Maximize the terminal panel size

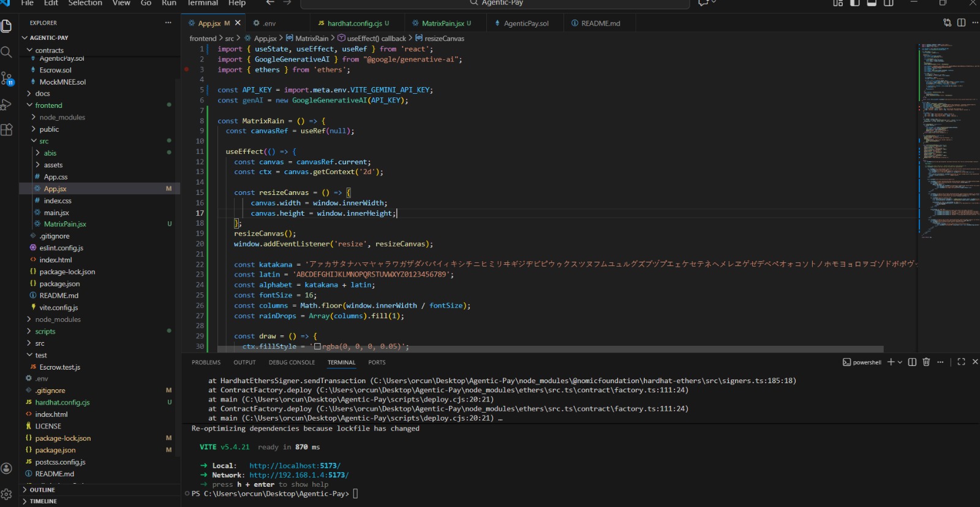pos(961,362)
